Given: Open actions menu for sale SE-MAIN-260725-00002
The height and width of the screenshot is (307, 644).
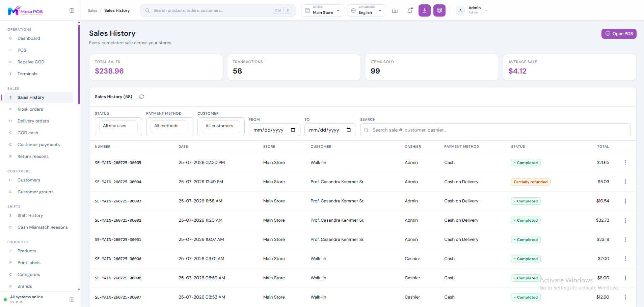Looking at the screenshot, I should pos(625,220).
